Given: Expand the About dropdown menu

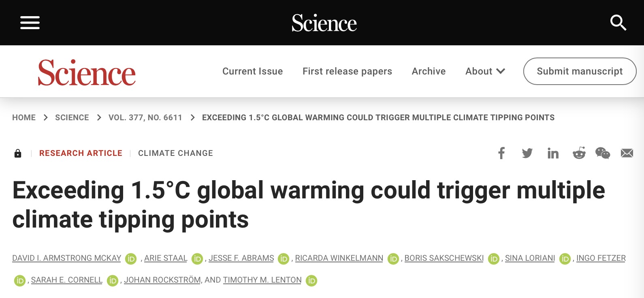Looking at the screenshot, I should (x=485, y=71).
